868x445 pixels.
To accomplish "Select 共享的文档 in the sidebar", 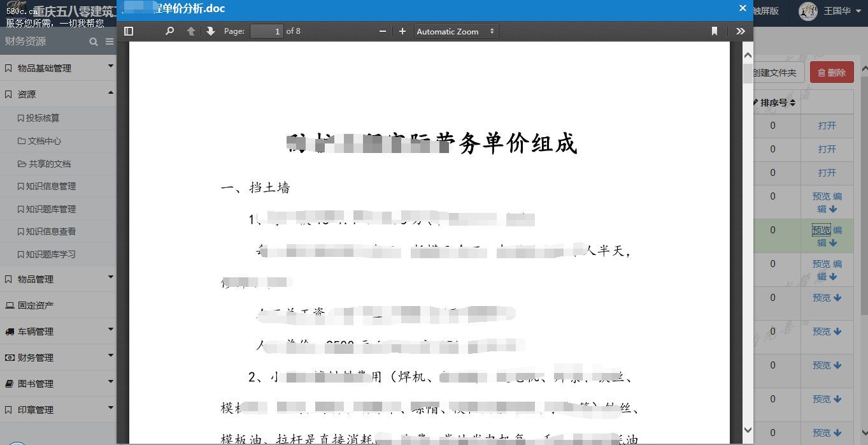I will pyautogui.click(x=48, y=164).
